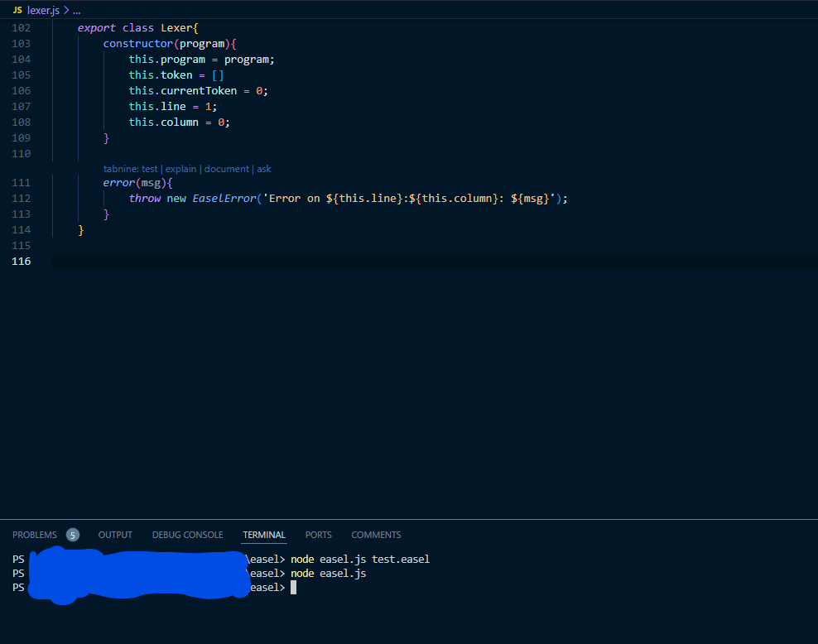Click terminal command 'node easel.js test.easel'
Image resolution: width=818 pixels, height=644 pixels.
(360, 559)
